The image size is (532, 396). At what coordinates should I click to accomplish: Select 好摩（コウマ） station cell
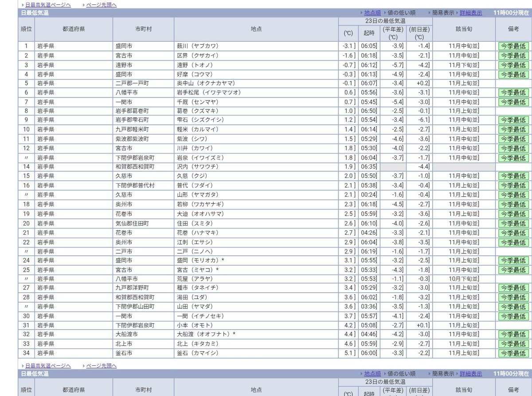256,74
